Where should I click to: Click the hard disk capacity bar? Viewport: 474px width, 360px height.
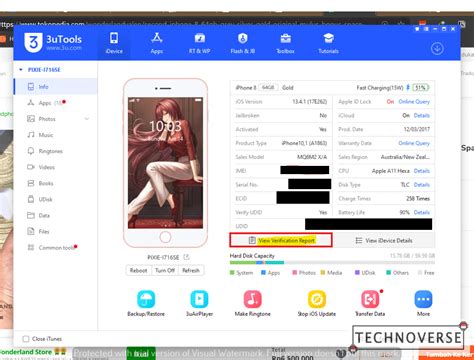tap(332, 263)
